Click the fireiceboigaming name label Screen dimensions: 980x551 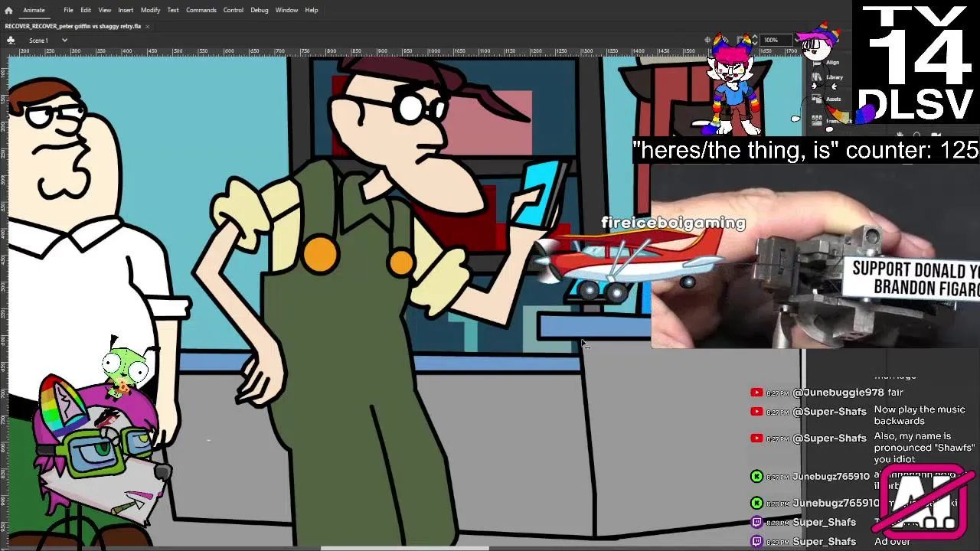click(673, 223)
